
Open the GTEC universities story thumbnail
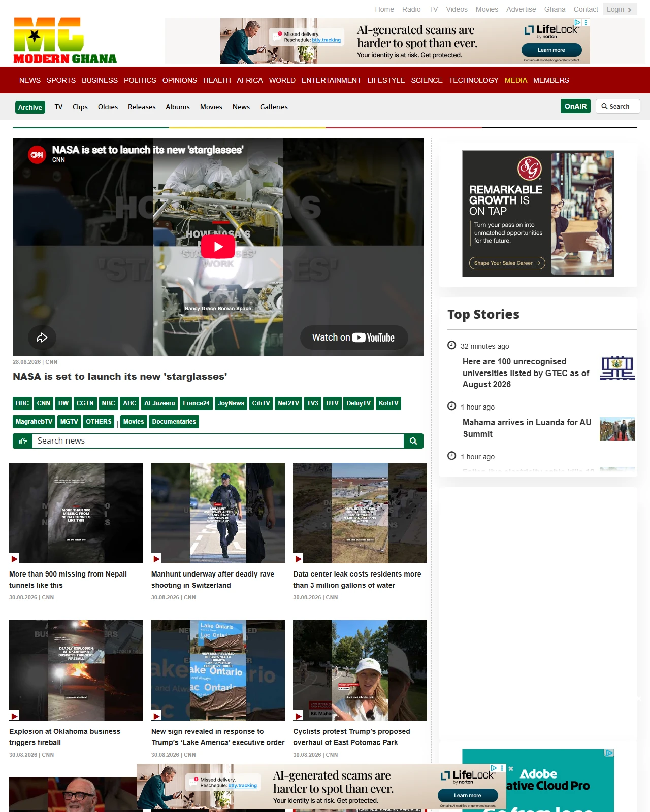[x=617, y=368]
